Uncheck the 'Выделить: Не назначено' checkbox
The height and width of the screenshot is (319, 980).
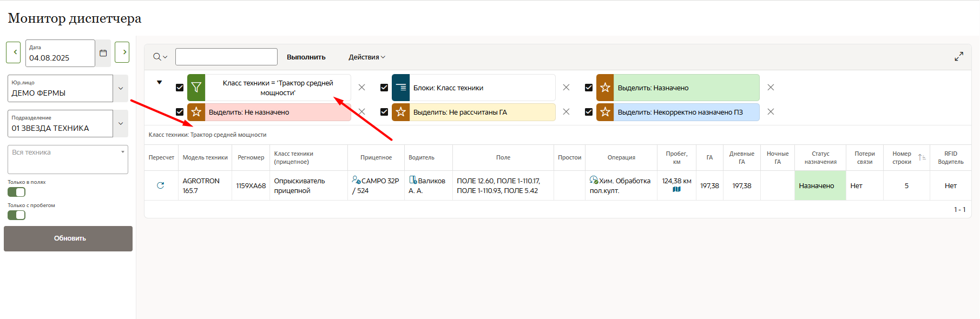(x=180, y=112)
